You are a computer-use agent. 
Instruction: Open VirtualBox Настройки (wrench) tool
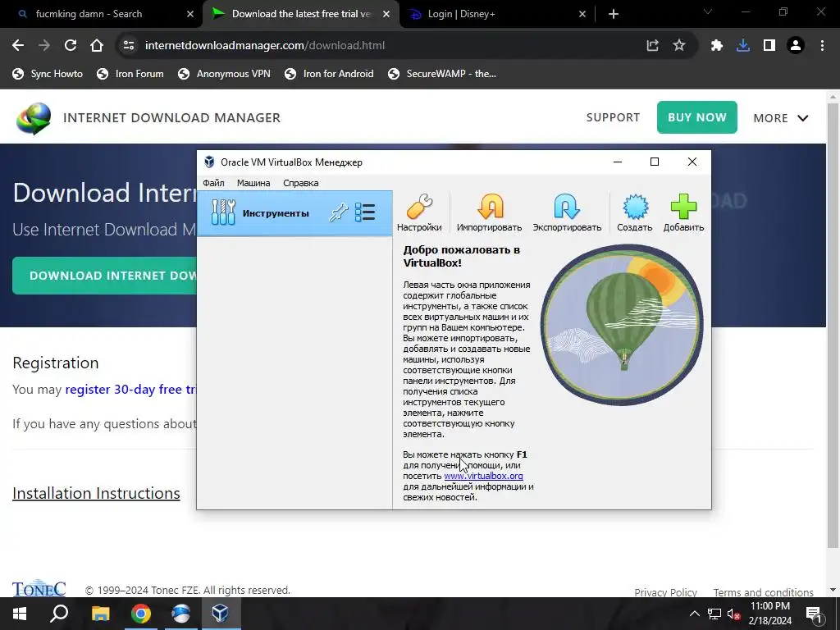tap(419, 212)
